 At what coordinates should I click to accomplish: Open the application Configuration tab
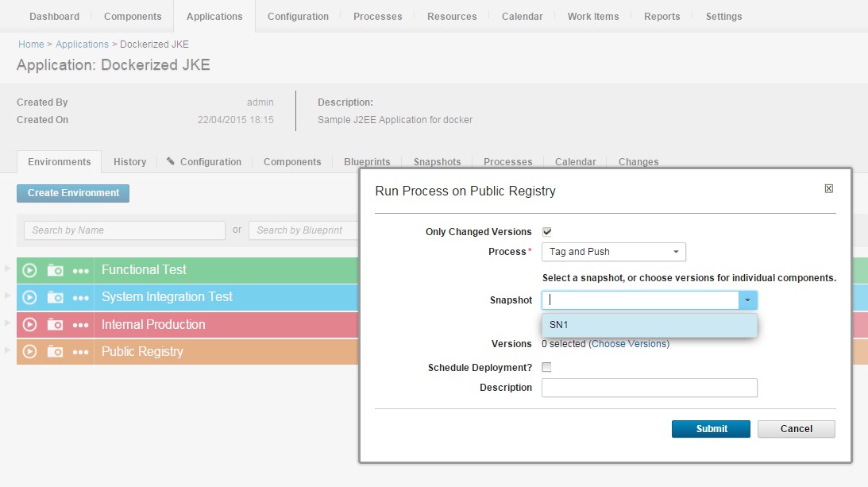(210, 162)
